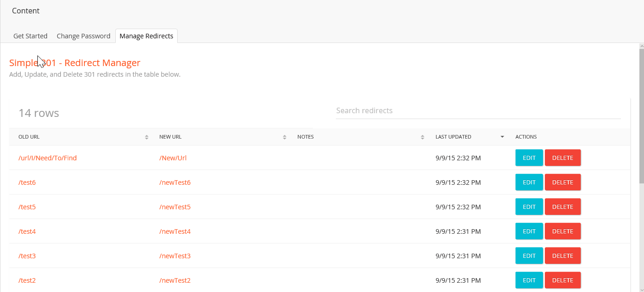Open new URL /New/Url link
Screen dimensions: 644x292
pos(173,158)
